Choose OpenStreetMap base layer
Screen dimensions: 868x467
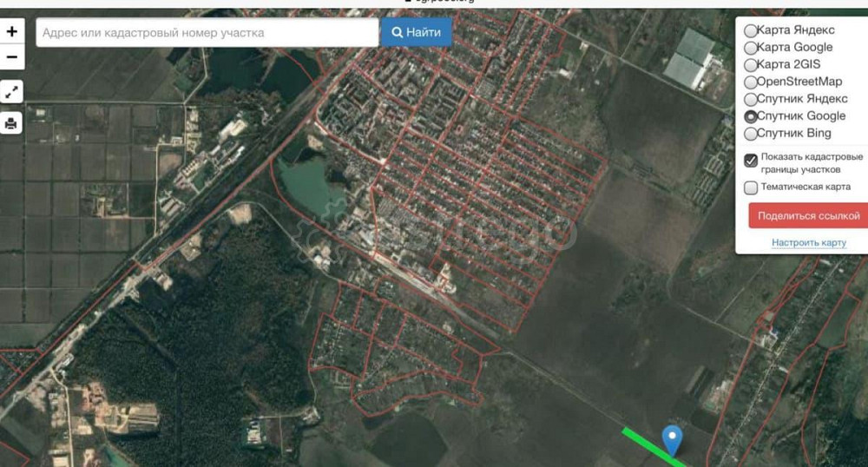coord(750,82)
